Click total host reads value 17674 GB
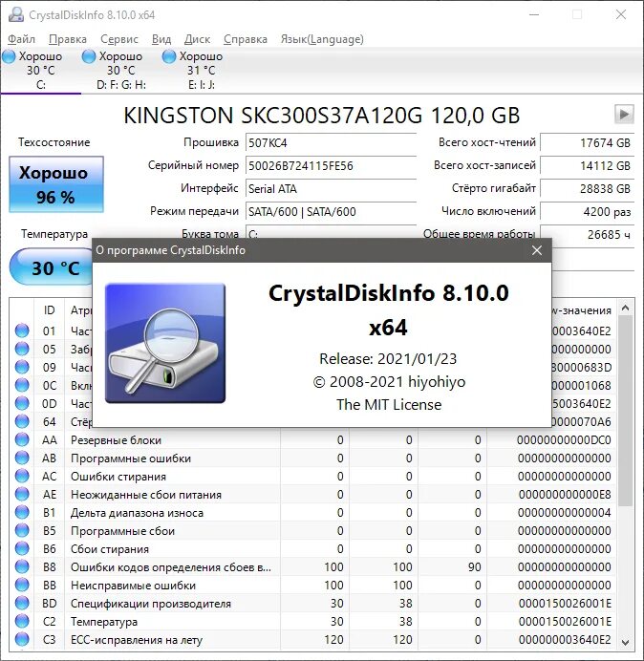This screenshot has height=661, width=644. 587,143
